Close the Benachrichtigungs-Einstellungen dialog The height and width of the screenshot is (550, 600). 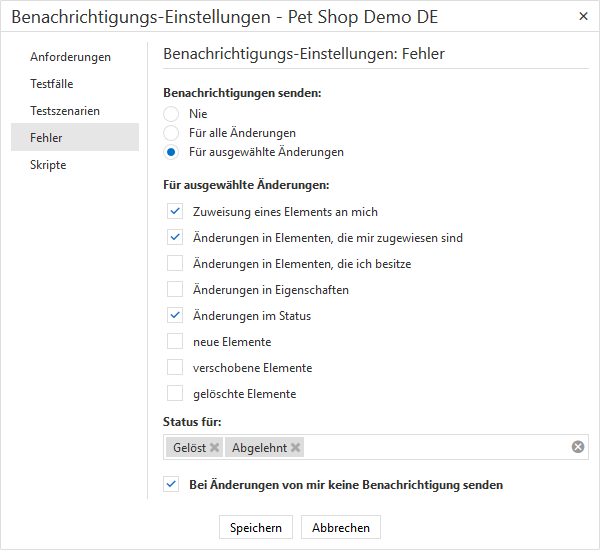point(583,17)
